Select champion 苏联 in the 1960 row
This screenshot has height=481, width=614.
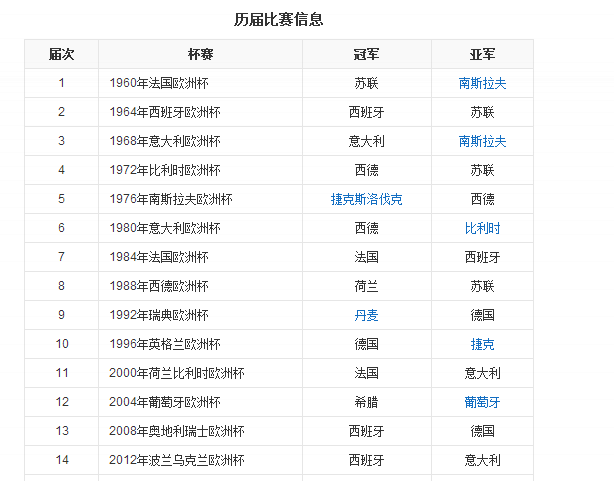pos(367,83)
